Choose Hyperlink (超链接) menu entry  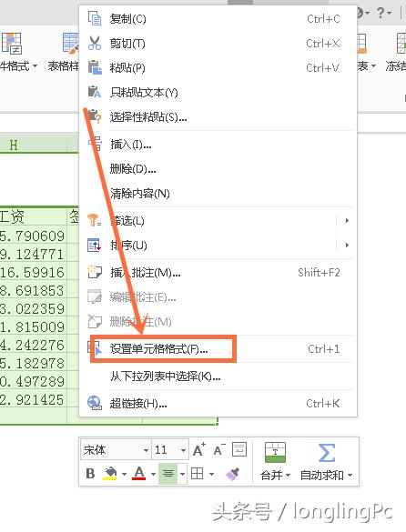coord(218,403)
